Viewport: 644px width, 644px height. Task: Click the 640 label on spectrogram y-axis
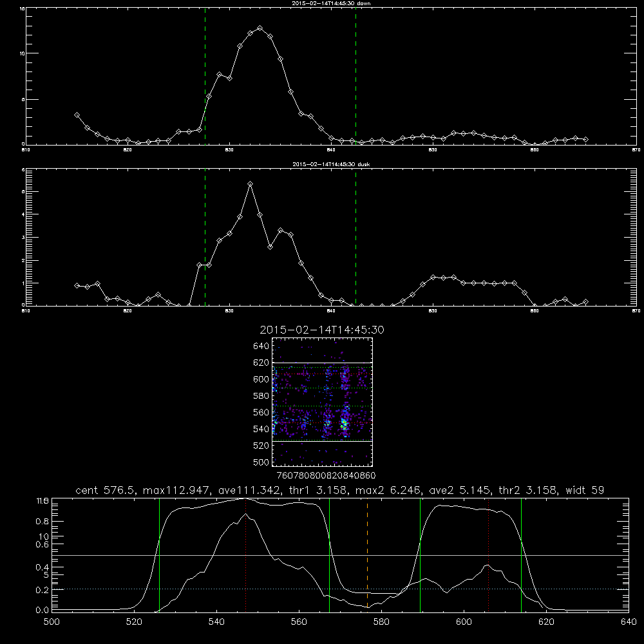coord(261,346)
